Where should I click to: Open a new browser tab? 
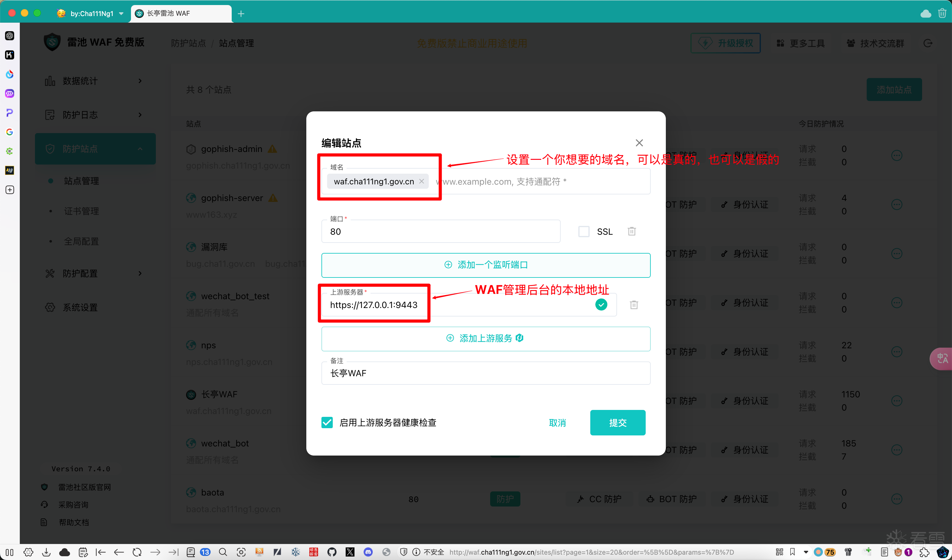tap(241, 14)
